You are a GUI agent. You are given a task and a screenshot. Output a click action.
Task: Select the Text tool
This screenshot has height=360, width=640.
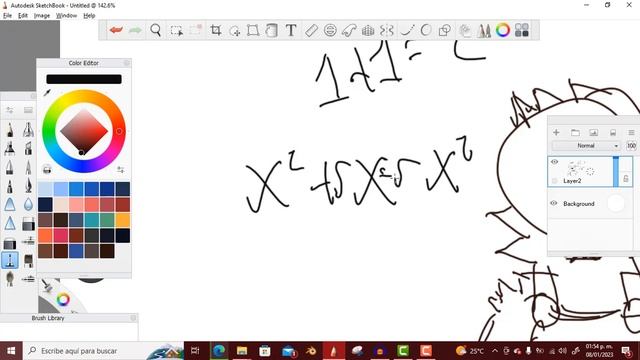pyautogui.click(x=291, y=30)
